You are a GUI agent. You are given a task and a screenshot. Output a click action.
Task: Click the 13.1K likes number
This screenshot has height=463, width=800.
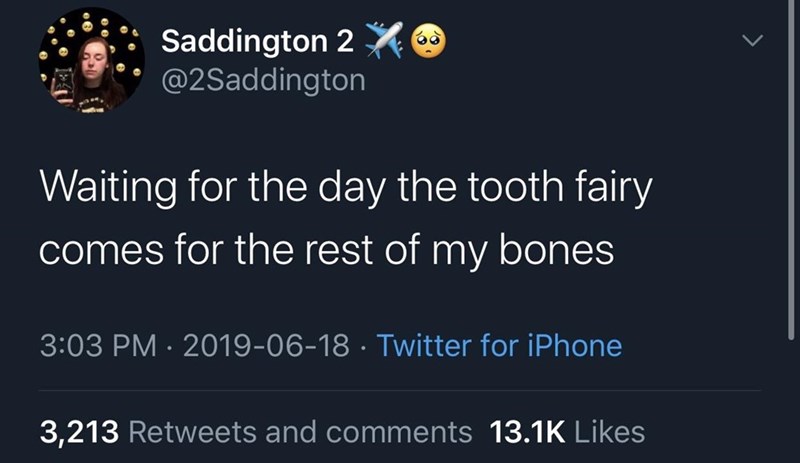pyautogui.click(x=528, y=432)
